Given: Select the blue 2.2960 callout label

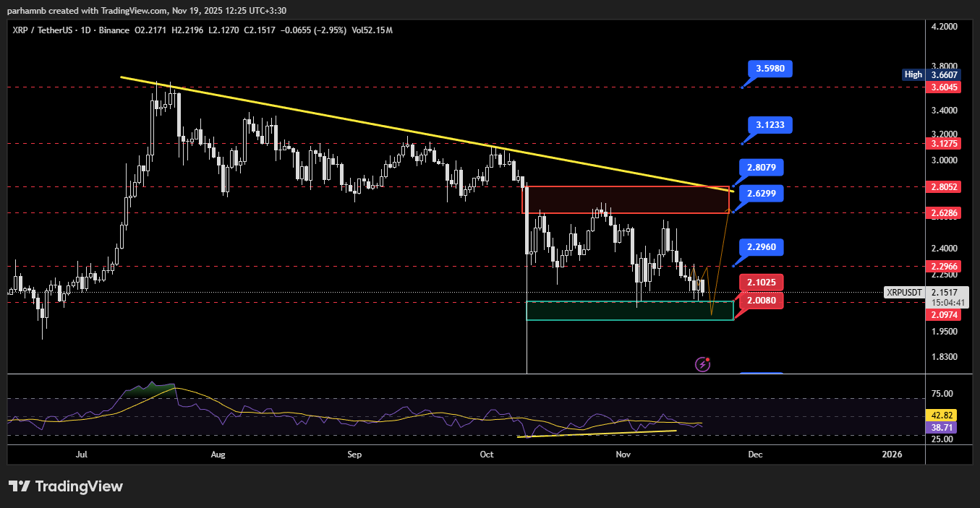Looking at the screenshot, I should [761, 247].
